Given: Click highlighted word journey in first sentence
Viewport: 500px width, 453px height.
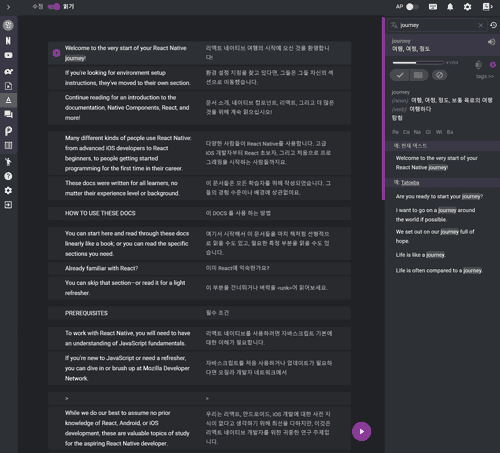Looking at the screenshot, I should click(75, 58).
